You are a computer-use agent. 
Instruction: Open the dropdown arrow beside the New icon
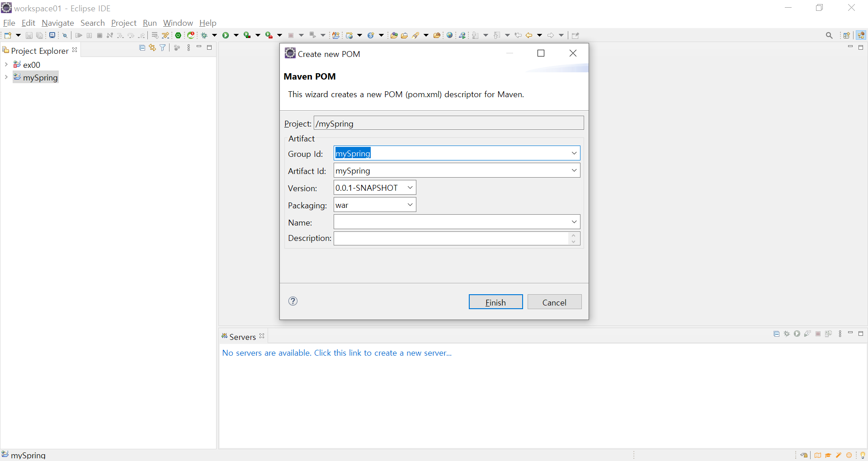pyautogui.click(x=18, y=35)
